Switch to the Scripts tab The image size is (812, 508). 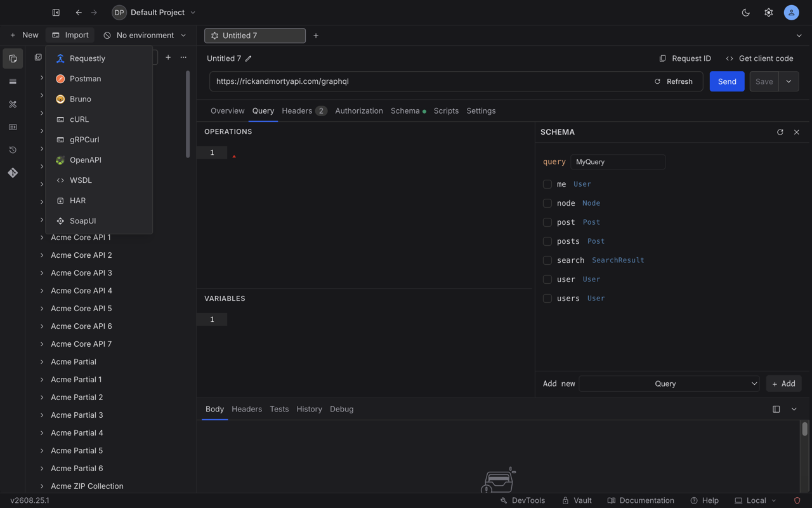click(x=446, y=111)
